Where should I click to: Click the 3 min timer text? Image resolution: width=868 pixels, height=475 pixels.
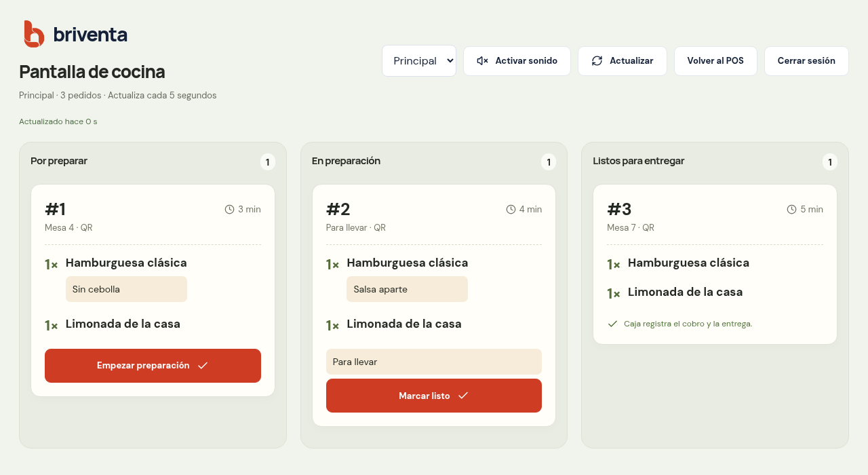coord(250,209)
